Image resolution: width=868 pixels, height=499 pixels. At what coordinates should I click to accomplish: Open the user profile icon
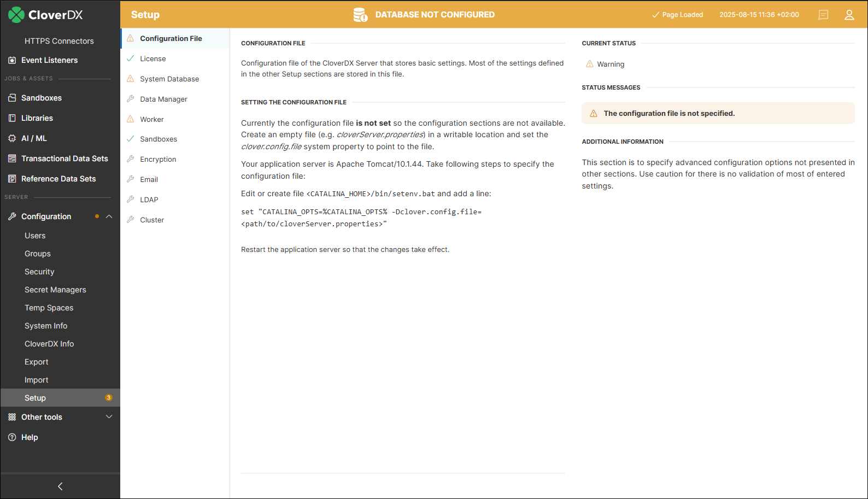849,15
